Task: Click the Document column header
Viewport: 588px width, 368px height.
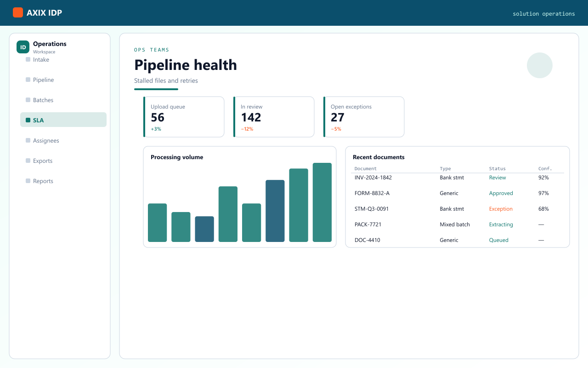Action: [x=366, y=169]
